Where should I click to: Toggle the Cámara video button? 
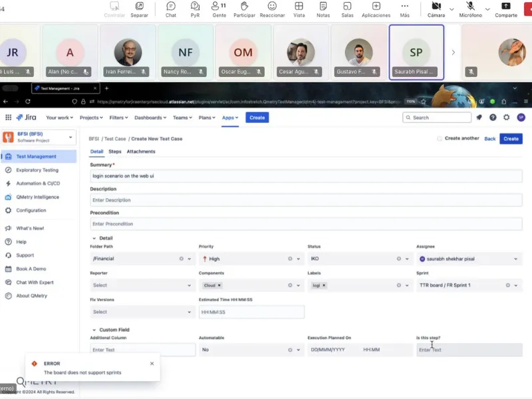click(436, 6)
